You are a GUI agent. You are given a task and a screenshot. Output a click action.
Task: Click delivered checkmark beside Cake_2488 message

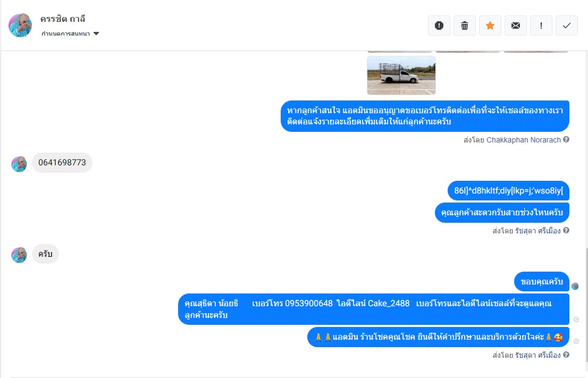coord(576,320)
